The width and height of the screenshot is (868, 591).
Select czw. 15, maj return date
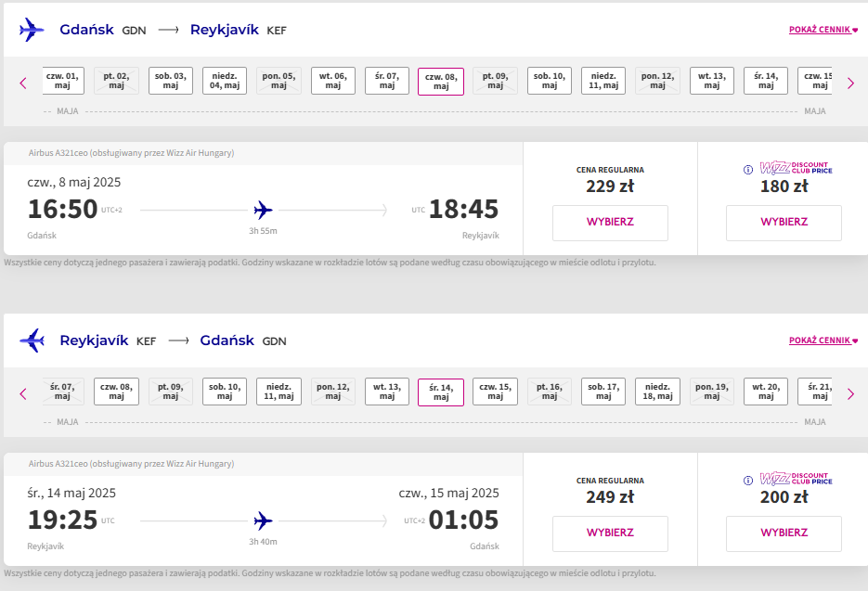tap(495, 392)
